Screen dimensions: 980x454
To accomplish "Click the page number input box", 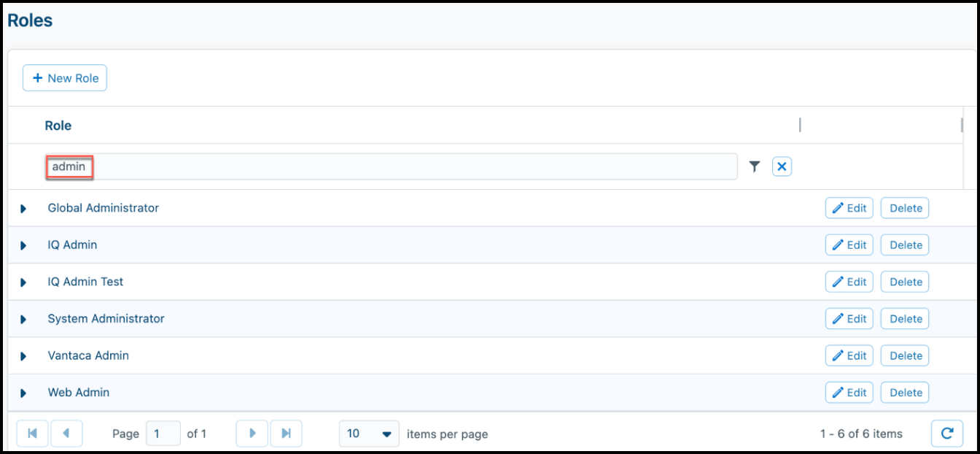I will pyautogui.click(x=163, y=434).
